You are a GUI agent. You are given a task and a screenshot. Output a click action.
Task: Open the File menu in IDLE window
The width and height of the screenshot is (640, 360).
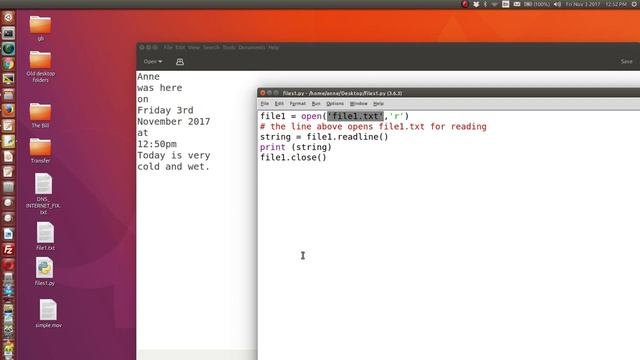click(x=264, y=104)
